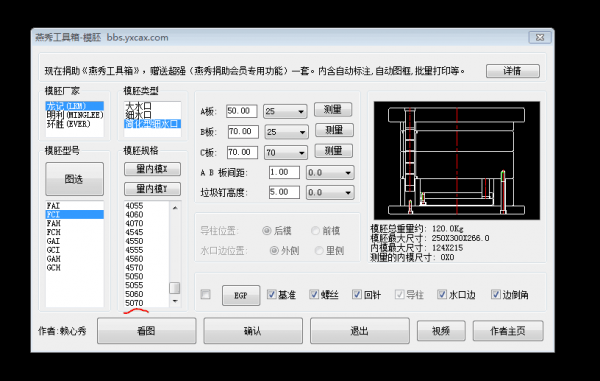Click in 垃圾钉高度 input field

(284, 192)
